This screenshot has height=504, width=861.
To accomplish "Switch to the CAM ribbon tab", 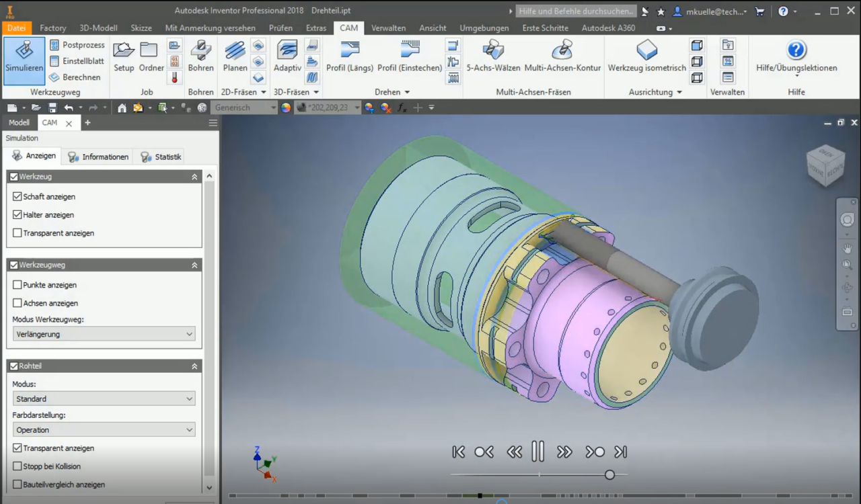I will point(348,28).
